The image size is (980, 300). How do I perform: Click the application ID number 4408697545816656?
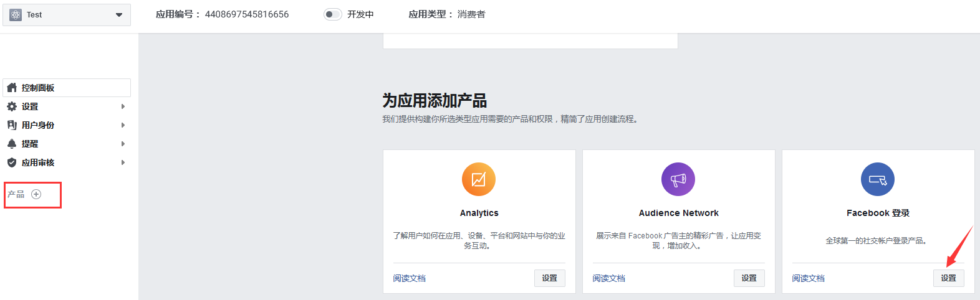[x=247, y=14]
